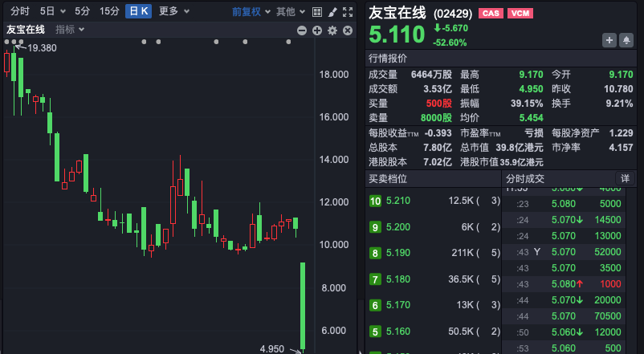The height and width of the screenshot is (354, 644).
Task: Click the 振幅 value 39.15%
Action: [x=527, y=103]
